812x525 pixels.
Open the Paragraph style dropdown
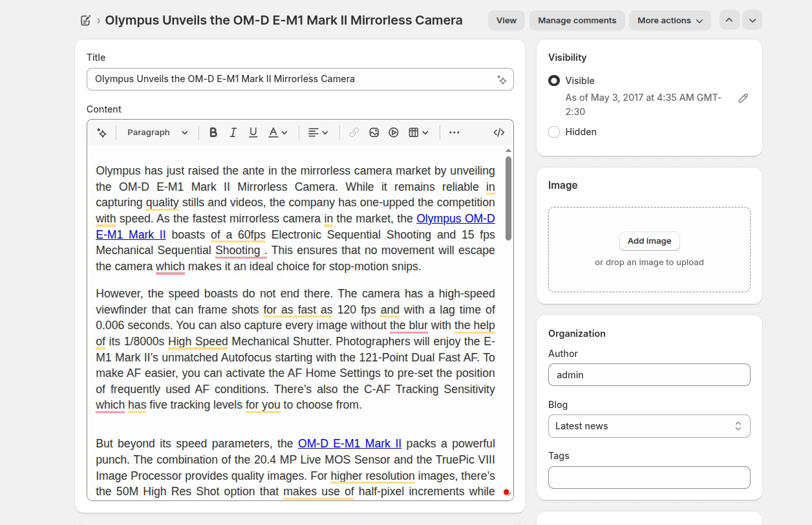[158, 133]
